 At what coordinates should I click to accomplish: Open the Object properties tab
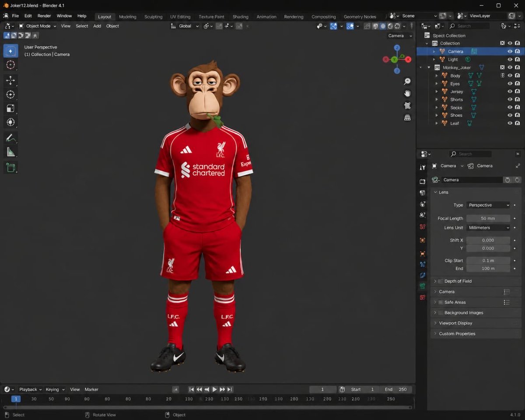pos(423,240)
